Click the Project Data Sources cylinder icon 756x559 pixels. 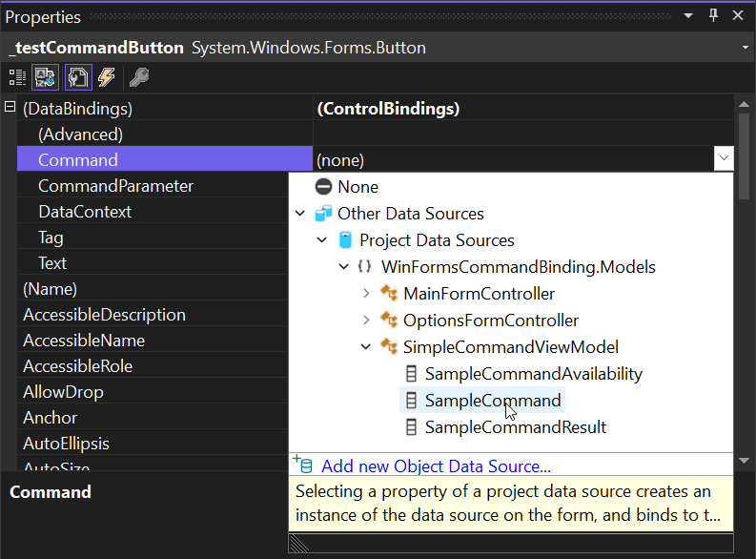coord(345,239)
